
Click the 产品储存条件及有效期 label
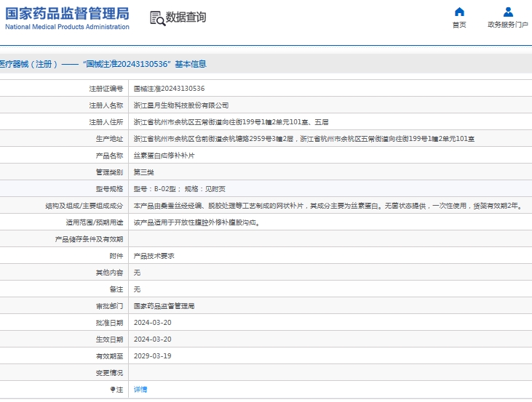tap(89, 239)
